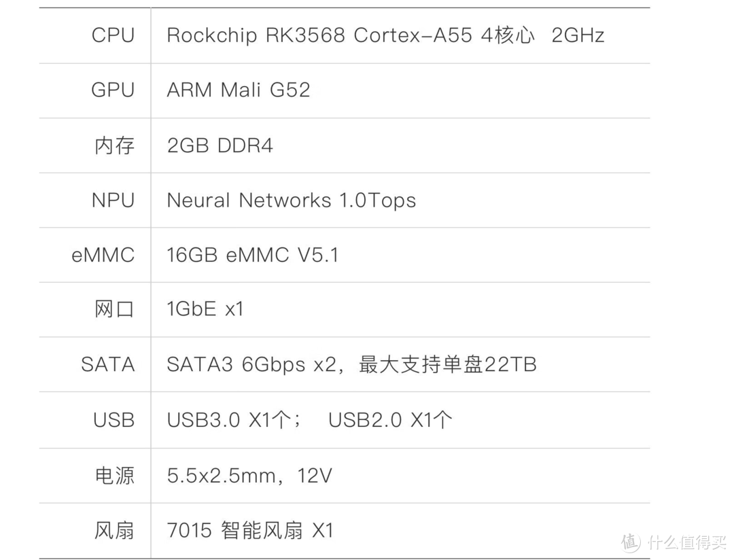Select the 网口 row label
This screenshot has width=734, height=560.
(114, 310)
